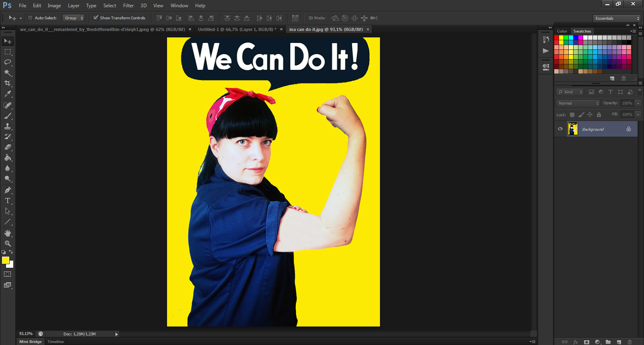Screen dimensions: 644x345
Task: Select the Blur tool
Action: (8, 168)
